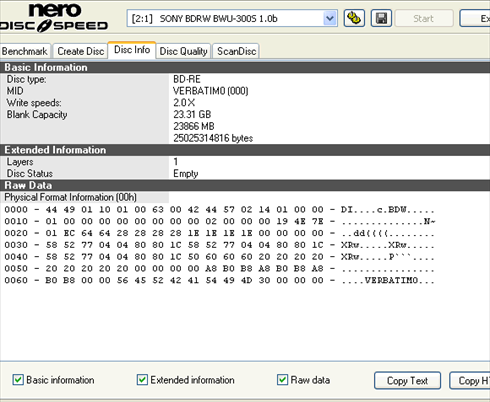Click the Raw Data section header
The width and height of the screenshot is (490, 402).
click(245, 185)
